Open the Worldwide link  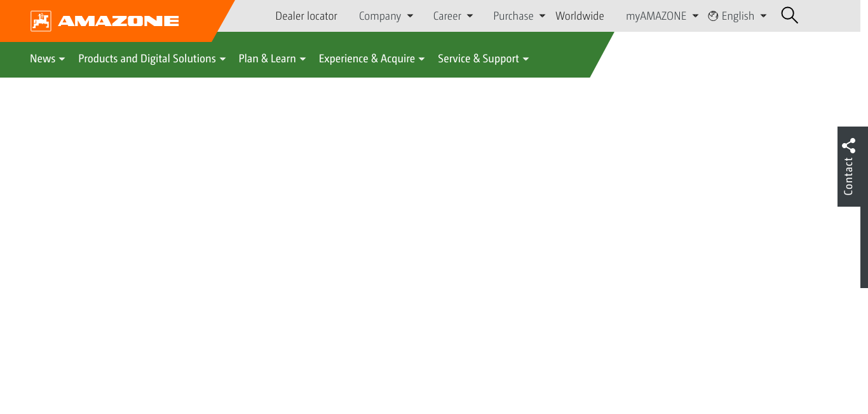(x=580, y=16)
